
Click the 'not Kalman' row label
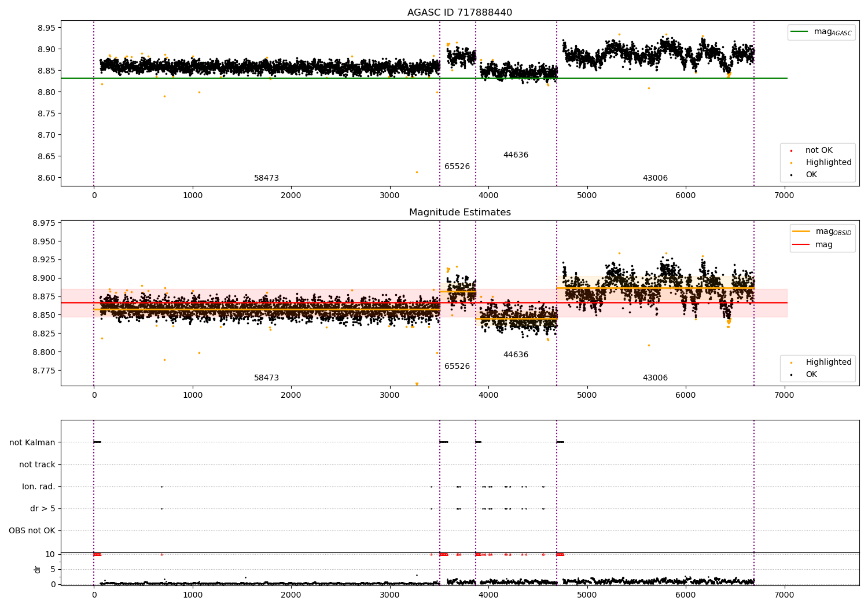[32, 443]
